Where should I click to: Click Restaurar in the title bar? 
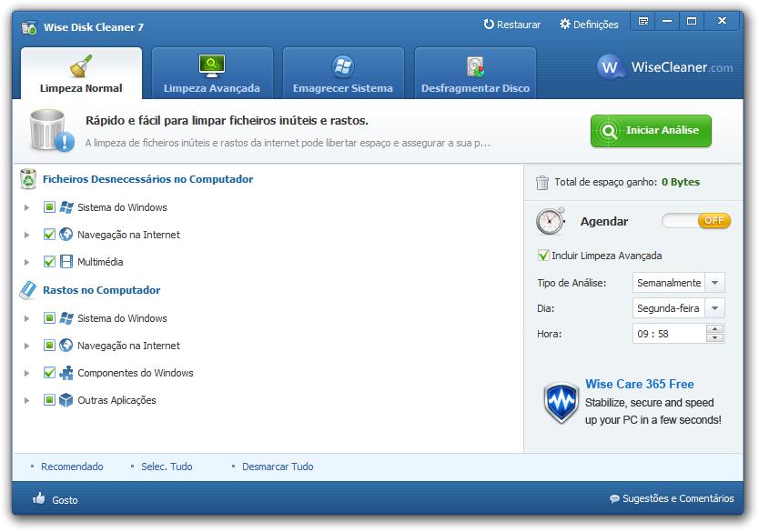511,25
